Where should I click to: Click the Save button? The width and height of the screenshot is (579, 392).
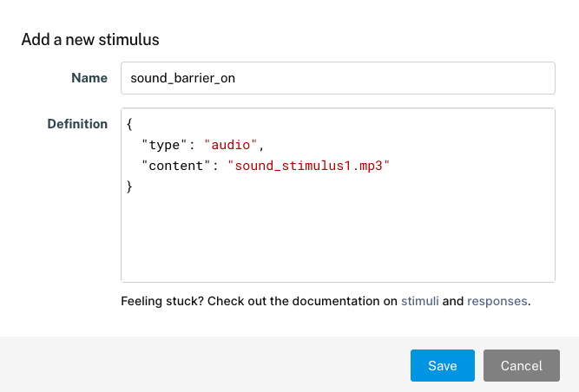pyautogui.click(x=443, y=365)
